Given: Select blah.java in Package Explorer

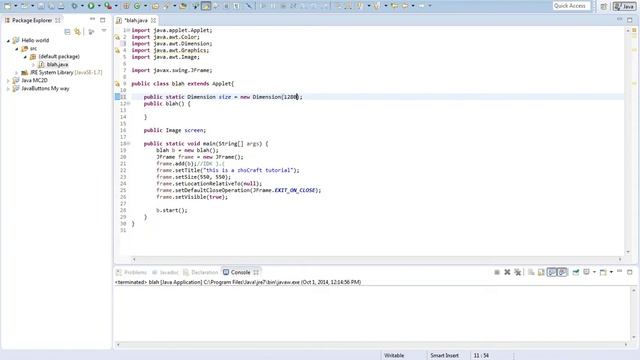Looking at the screenshot, I should 57,64.
